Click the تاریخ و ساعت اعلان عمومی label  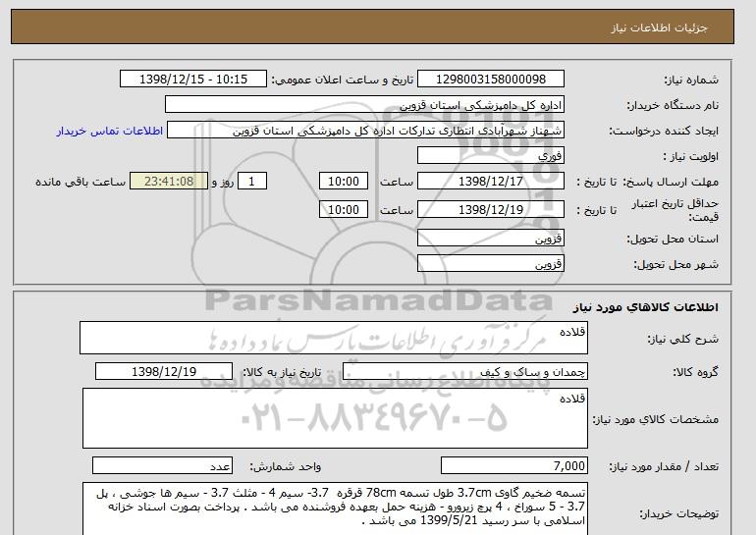coord(343,80)
